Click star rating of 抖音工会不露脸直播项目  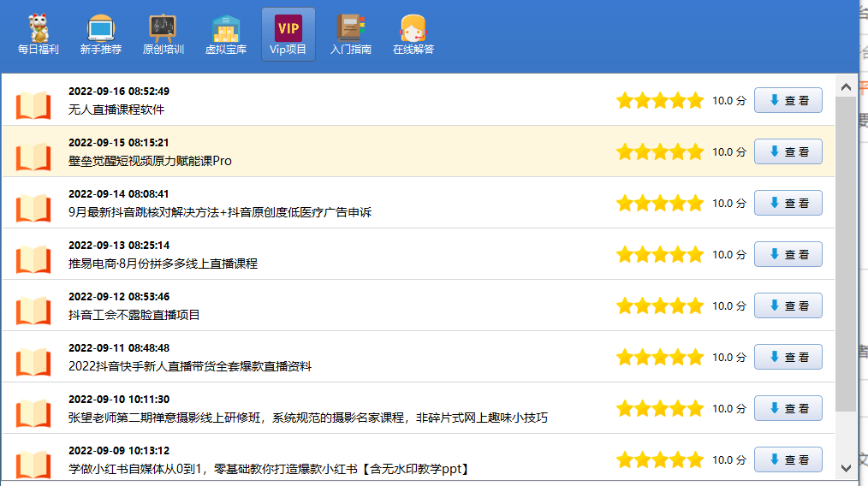point(660,305)
